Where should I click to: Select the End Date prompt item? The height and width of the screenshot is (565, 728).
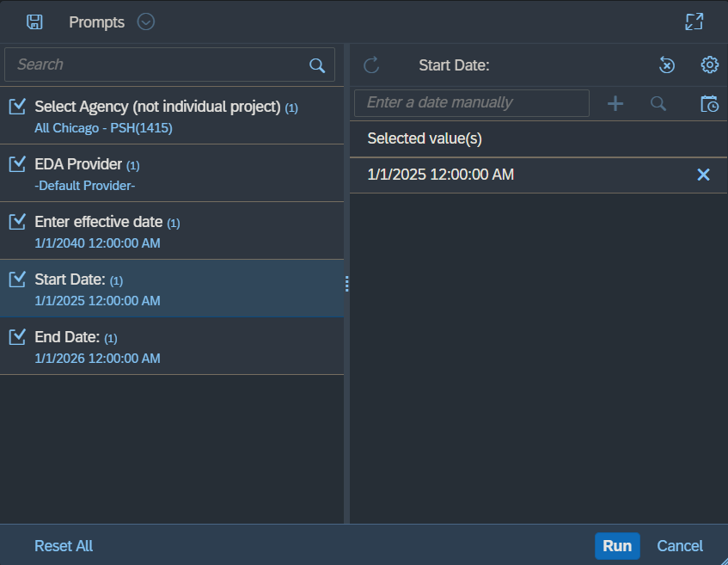(x=172, y=346)
